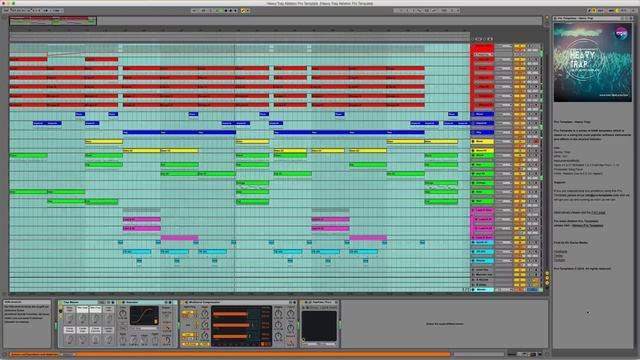Unfold the first yellow track
The height and width of the screenshot is (360, 640).
pos(473,142)
